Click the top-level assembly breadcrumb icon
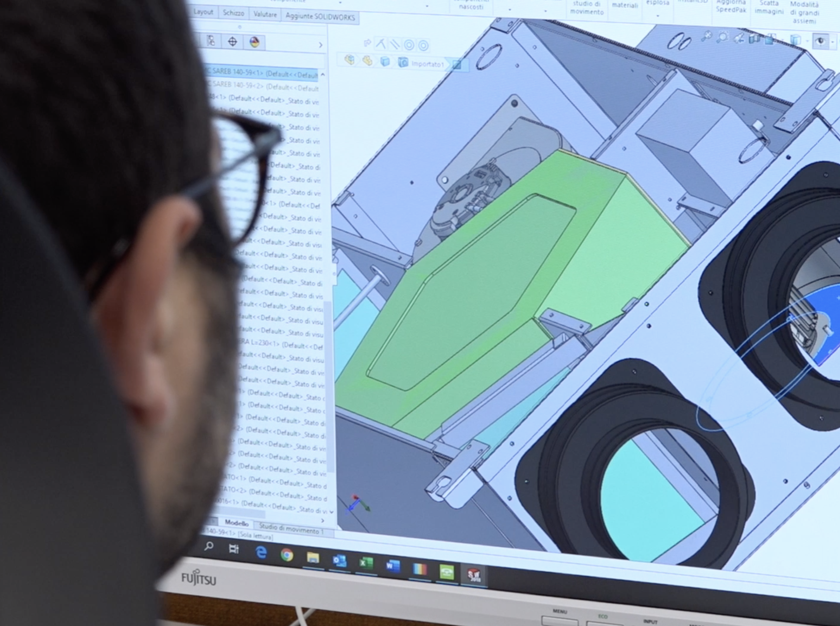This screenshot has height=626, width=840. tap(349, 60)
